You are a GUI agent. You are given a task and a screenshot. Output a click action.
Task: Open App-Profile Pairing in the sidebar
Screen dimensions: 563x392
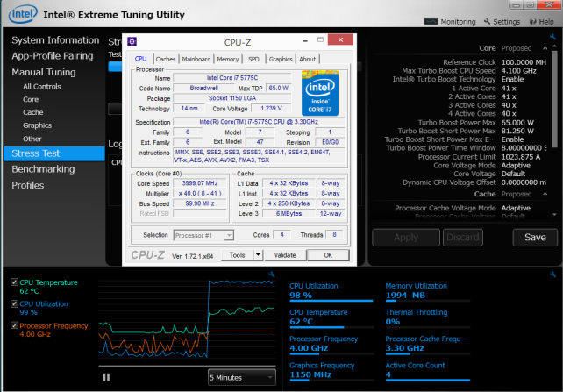pyautogui.click(x=53, y=56)
